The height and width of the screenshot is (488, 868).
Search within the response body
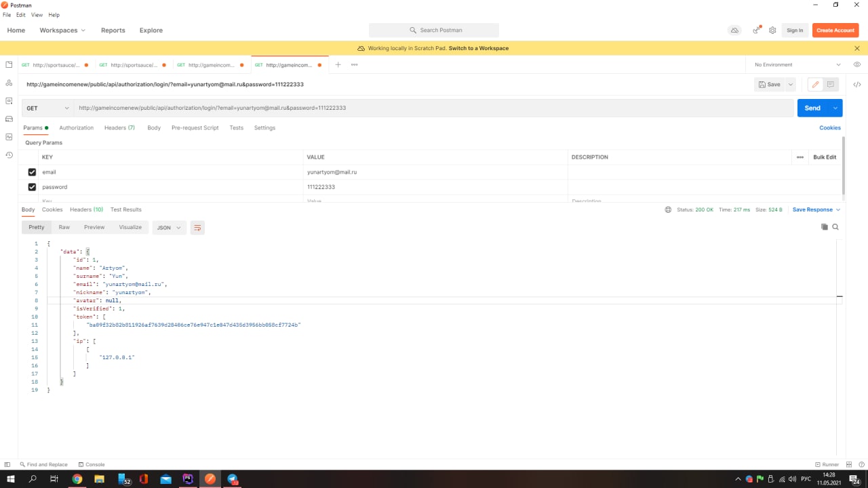tap(835, 227)
